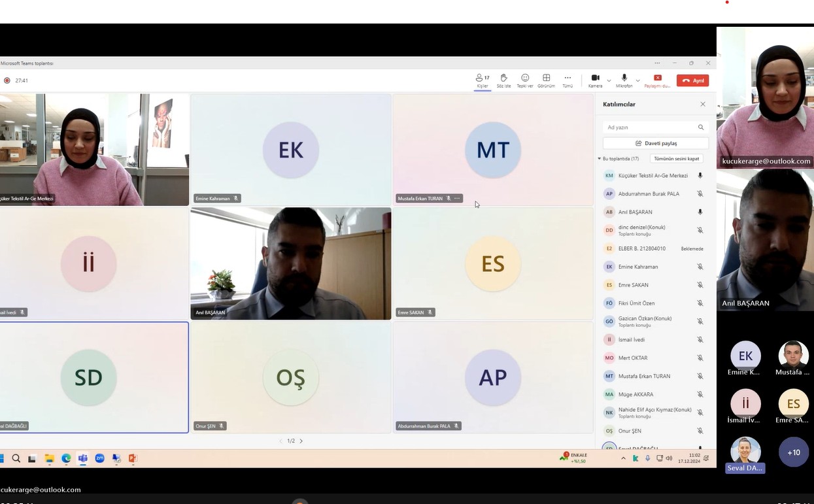Expand camera options dropdown arrow
This screenshot has height=504, width=814.
pyautogui.click(x=609, y=81)
